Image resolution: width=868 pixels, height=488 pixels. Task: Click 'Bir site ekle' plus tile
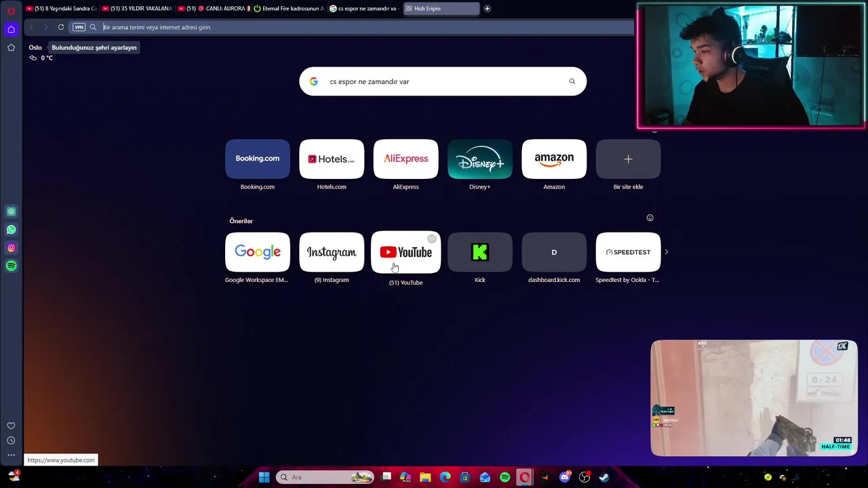tap(628, 159)
